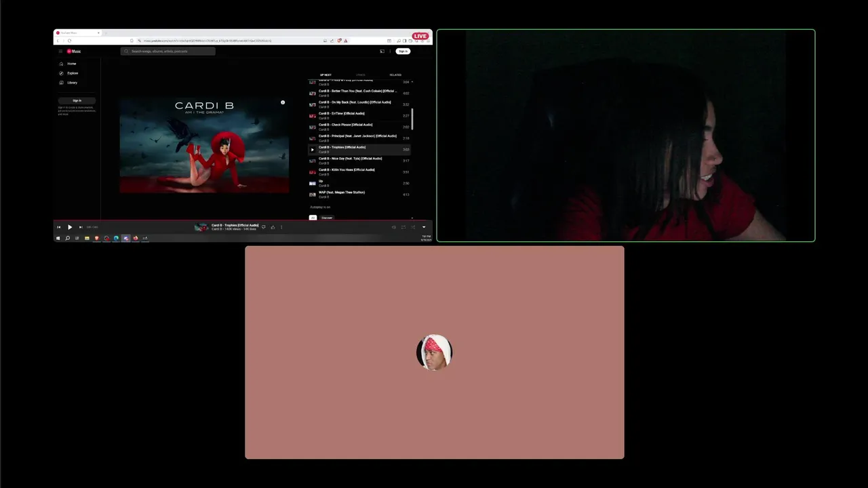
Task: Select the Trophies row in the queue
Action: pyautogui.click(x=360, y=149)
